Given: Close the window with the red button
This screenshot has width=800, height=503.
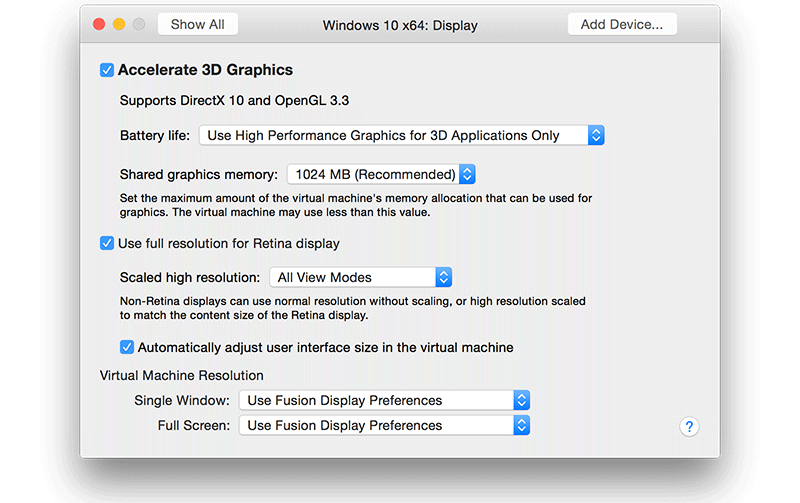Looking at the screenshot, I should click(x=99, y=24).
